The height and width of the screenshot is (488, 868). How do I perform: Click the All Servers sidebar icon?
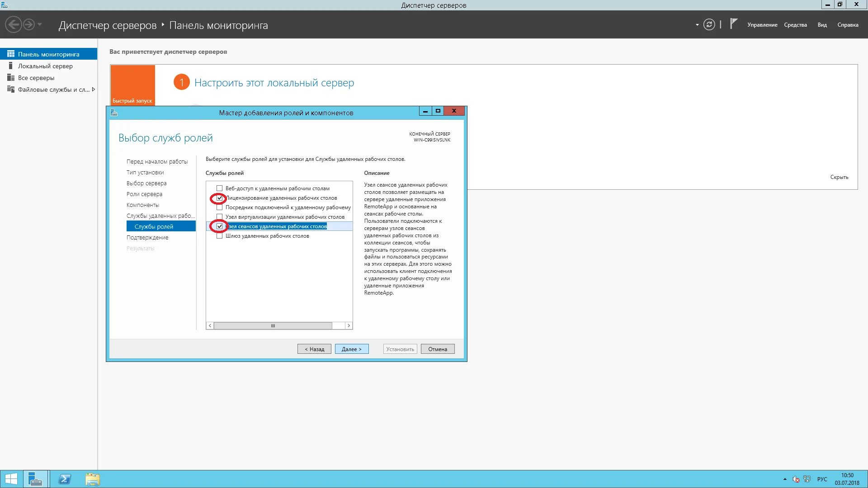tap(11, 78)
